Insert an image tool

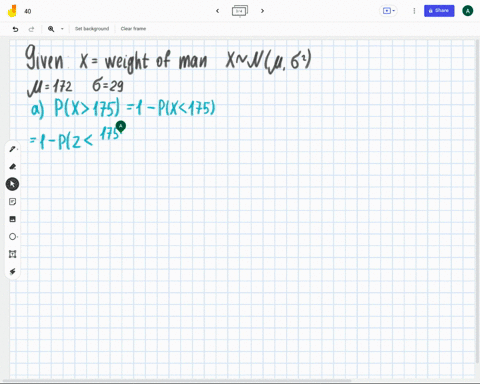[12, 219]
